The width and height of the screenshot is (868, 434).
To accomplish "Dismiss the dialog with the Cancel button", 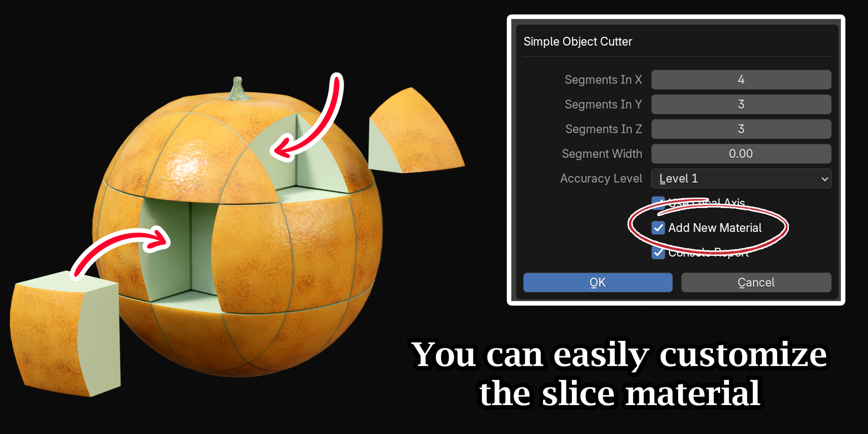I will 756,283.
